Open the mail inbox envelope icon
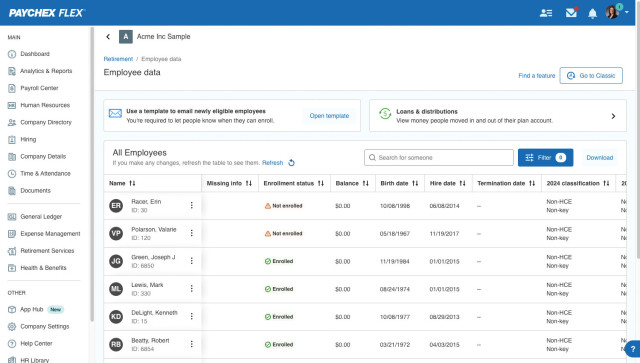Image resolution: width=640 pixels, height=363 pixels. [x=571, y=13]
